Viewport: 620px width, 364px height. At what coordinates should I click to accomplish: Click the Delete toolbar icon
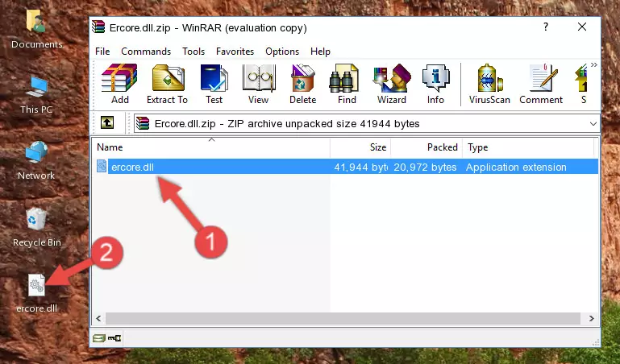coord(303,84)
